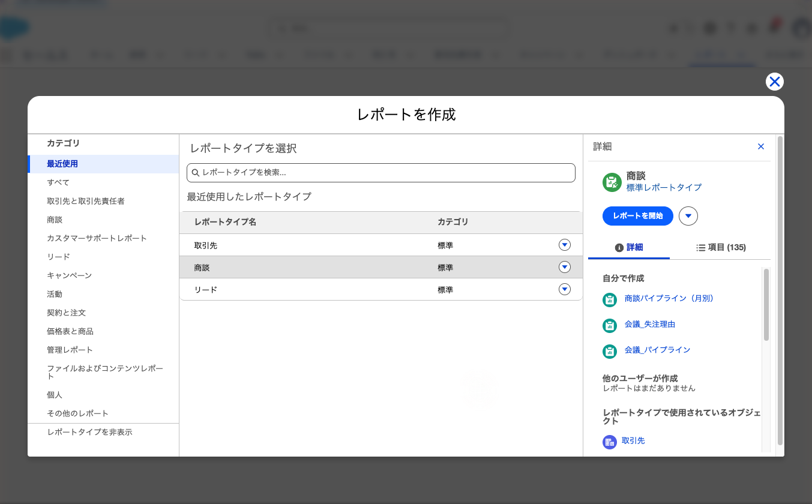The height and width of the screenshot is (504, 812).
Task: Expand the menu next to レポートを開始
Action: pyautogui.click(x=688, y=216)
